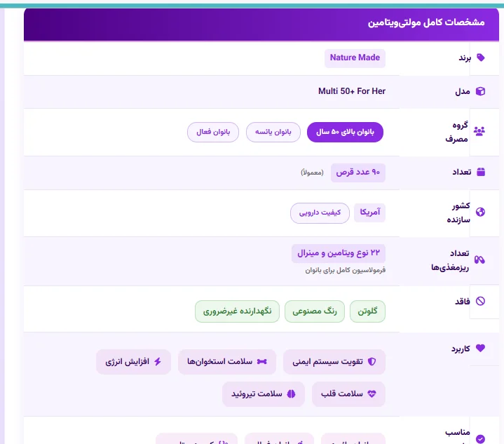
Task: Choose the بانوان یائسه pill
Action: [273, 133]
